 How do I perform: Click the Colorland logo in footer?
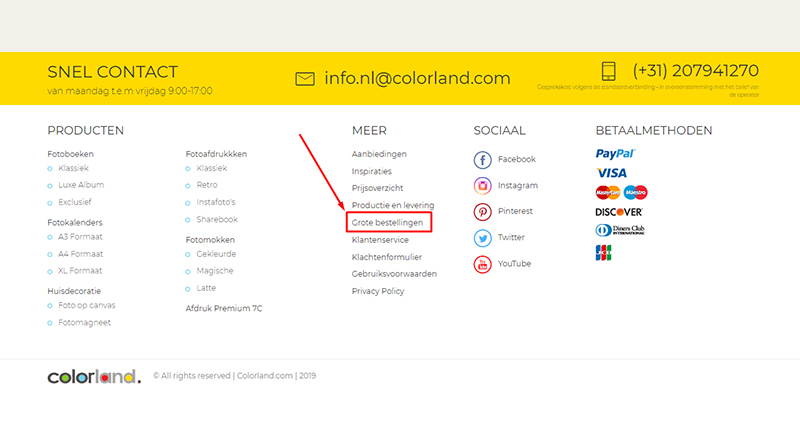click(x=94, y=377)
